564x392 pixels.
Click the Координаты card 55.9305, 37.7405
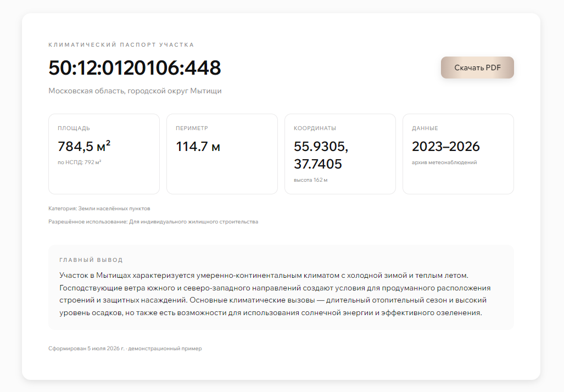(340, 154)
